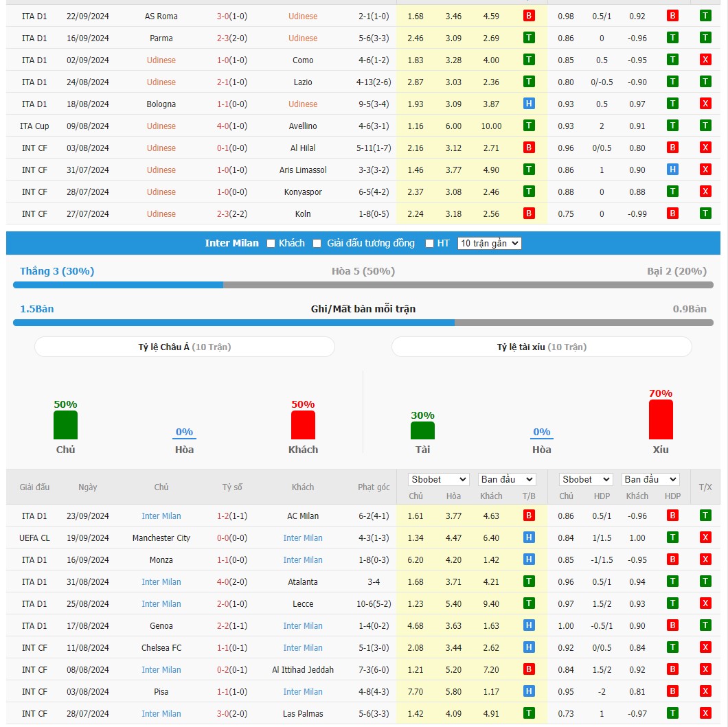The height and width of the screenshot is (727, 728).
Task: Click the red B badge in the Monza row
Action: tap(672, 559)
